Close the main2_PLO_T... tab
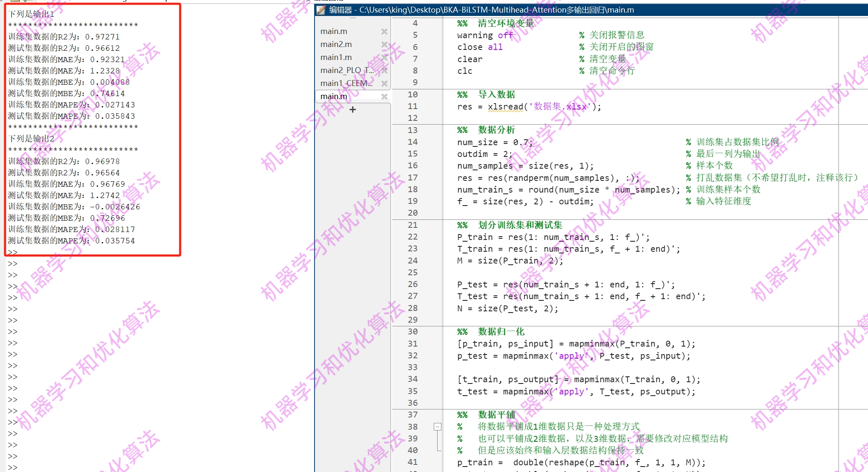Screen dimensions: 868x472 tap(384, 70)
